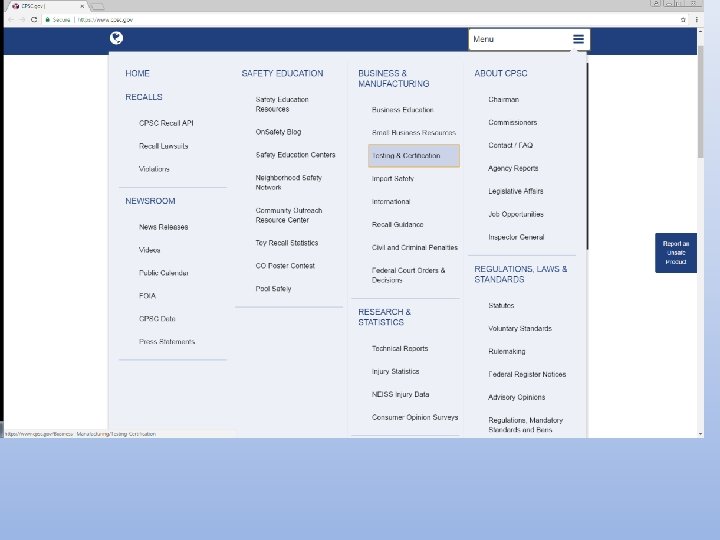
Task: Toggle the hamburger Menu icon
Action: (x=578, y=39)
